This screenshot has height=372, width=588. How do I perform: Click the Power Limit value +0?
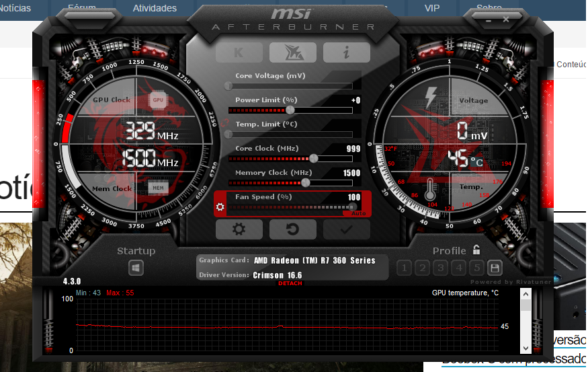click(x=356, y=100)
